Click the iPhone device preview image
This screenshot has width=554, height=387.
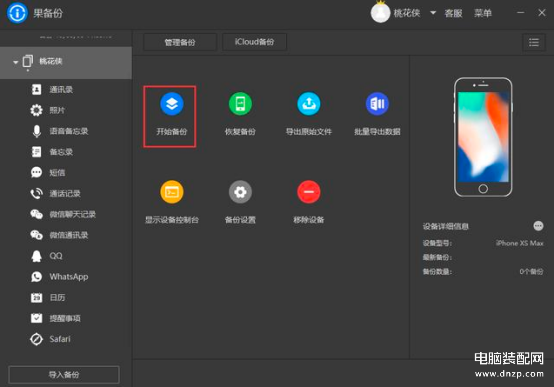483,137
